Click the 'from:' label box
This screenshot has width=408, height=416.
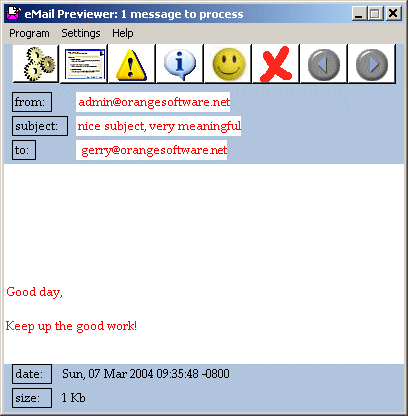(32, 102)
